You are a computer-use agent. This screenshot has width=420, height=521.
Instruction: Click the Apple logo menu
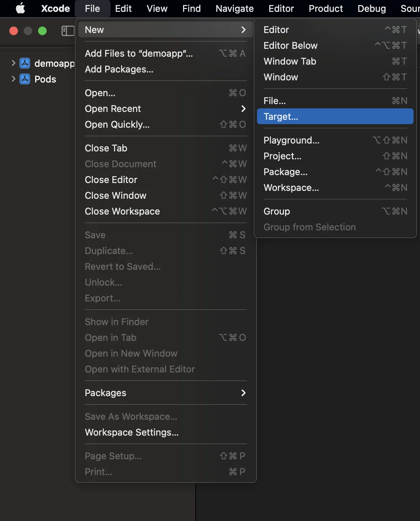coord(20,8)
